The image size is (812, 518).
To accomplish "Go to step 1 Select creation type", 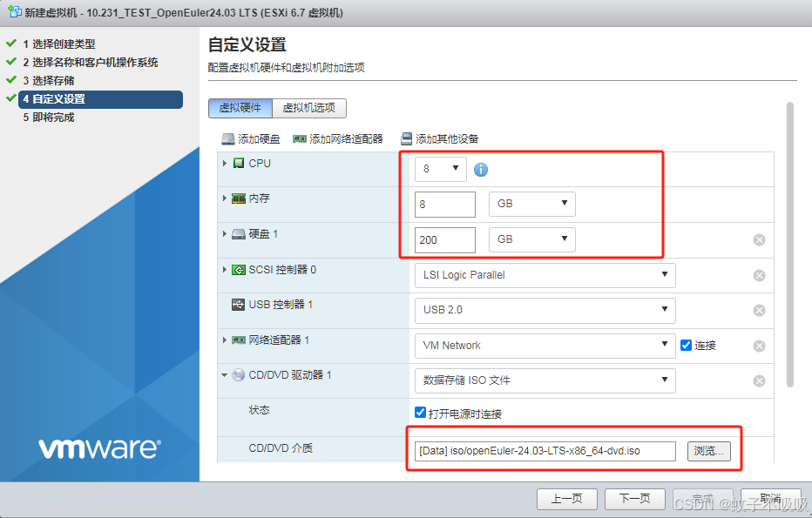I will pyautogui.click(x=58, y=44).
